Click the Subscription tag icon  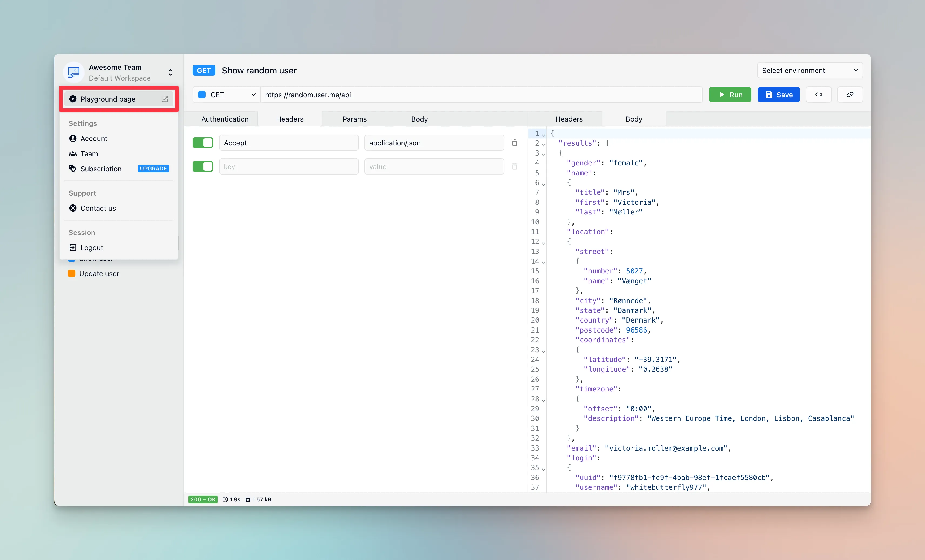(73, 169)
